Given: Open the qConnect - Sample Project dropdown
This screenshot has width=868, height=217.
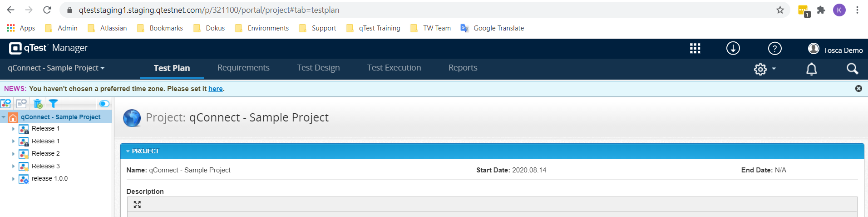Looking at the screenshot, I should [56, 68].
